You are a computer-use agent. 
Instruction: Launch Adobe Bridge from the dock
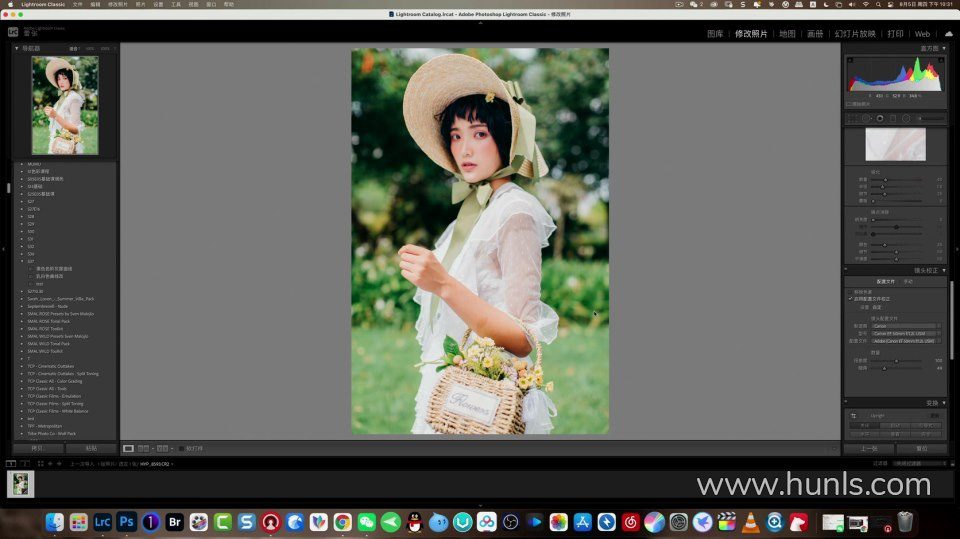175,522
